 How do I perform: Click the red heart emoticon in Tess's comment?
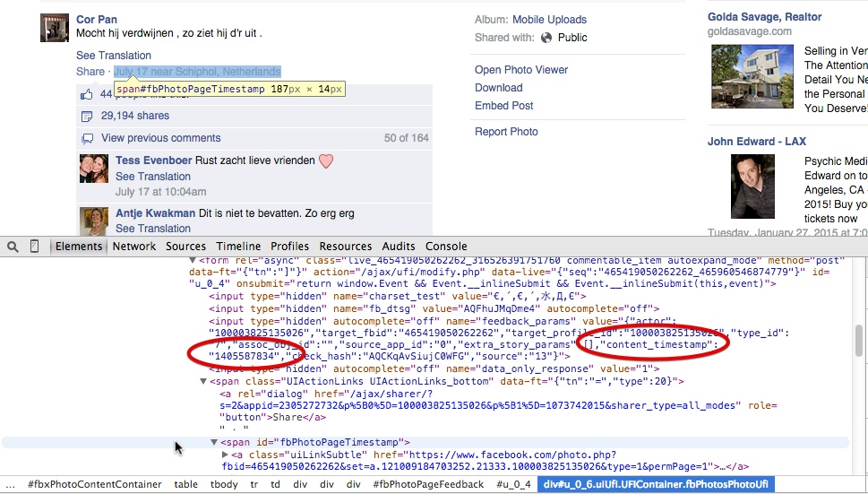[x=326, y=161]
